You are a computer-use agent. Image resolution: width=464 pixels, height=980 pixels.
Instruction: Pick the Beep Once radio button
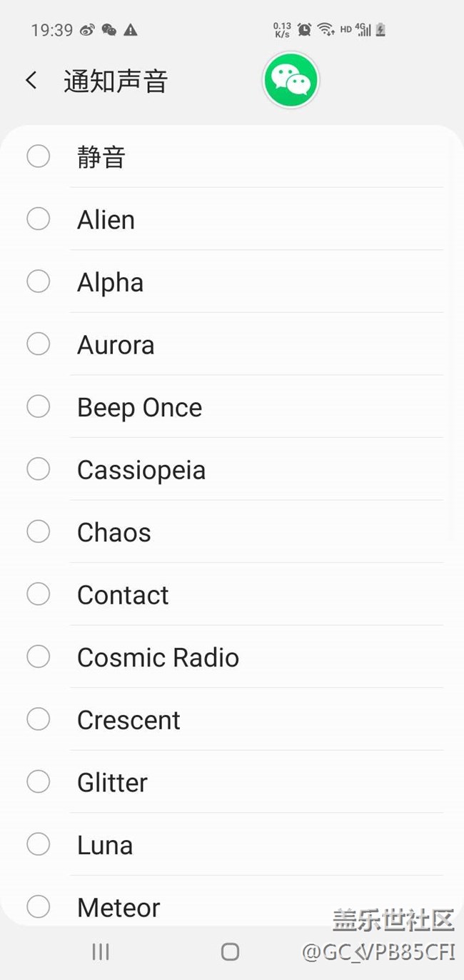pos(39,407)
